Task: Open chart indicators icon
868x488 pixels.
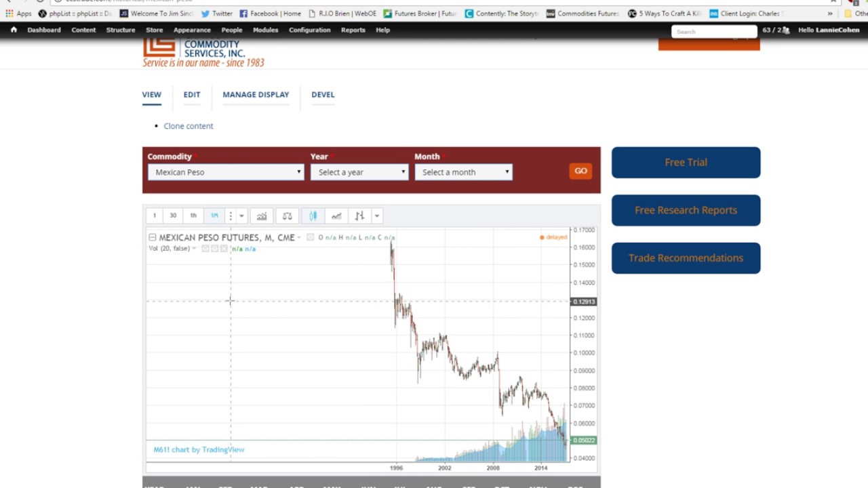Action: coord(262,216)
